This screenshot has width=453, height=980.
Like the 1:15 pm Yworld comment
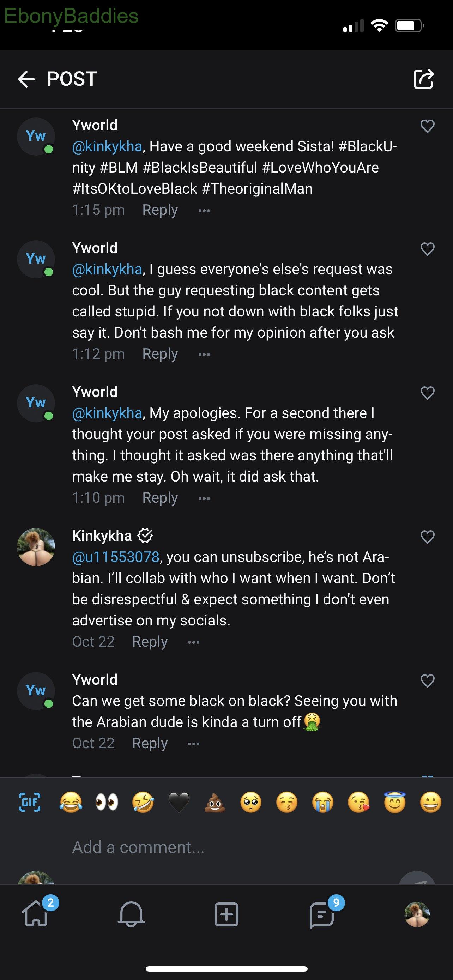[428, 126]
